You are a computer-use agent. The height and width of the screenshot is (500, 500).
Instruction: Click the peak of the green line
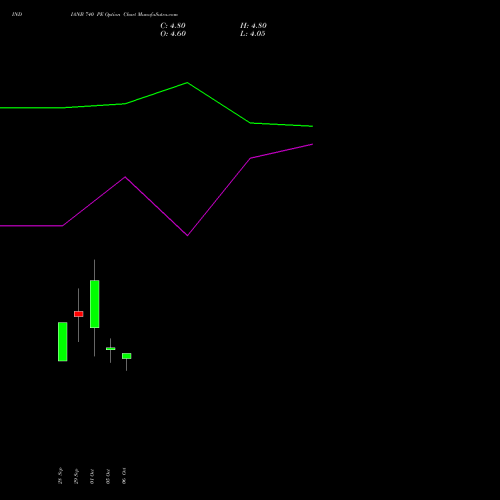pyautogui.click(x=187, y=83)
